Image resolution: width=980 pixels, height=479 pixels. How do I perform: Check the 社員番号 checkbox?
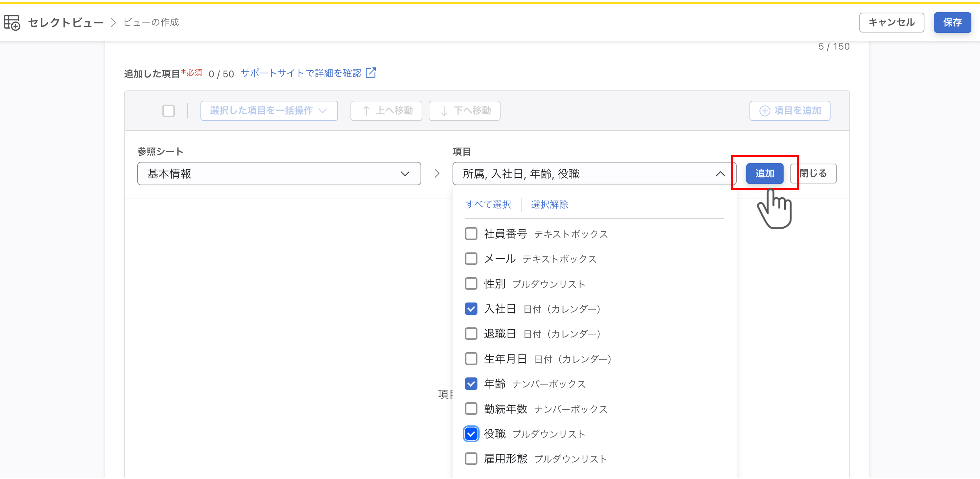coord(471,234)
